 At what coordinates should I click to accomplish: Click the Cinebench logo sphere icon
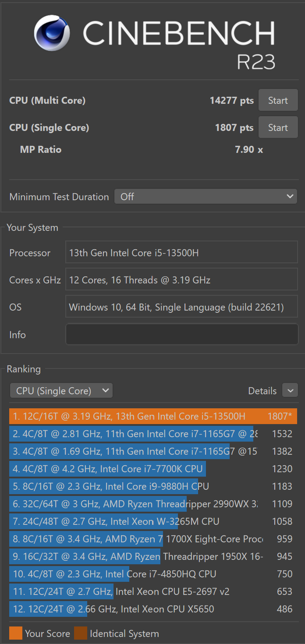pyautogui.click(x=52, y=33)
